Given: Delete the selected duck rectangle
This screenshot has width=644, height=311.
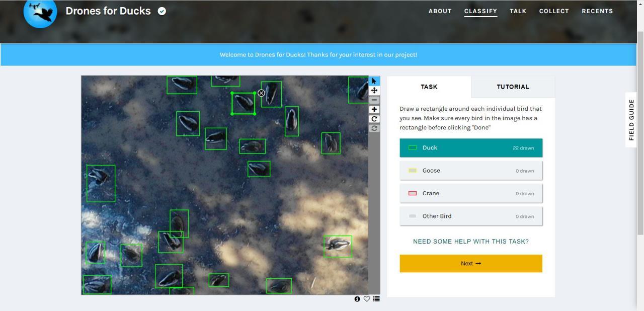Looking at the screenshot, I should (261, 93).
